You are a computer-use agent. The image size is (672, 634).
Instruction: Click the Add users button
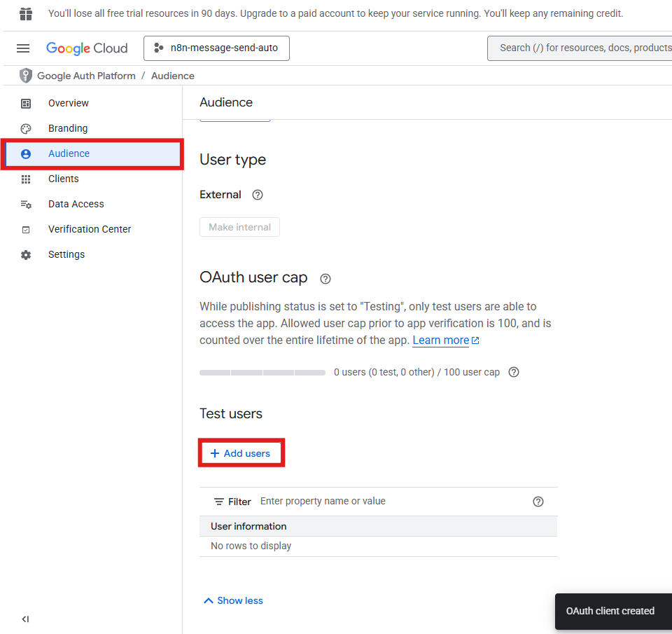[x=241, y=453]
